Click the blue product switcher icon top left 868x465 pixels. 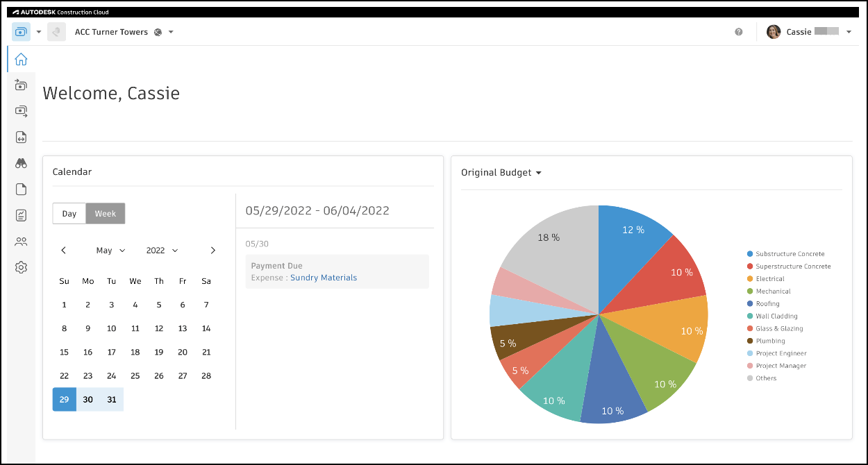[22, 31]
